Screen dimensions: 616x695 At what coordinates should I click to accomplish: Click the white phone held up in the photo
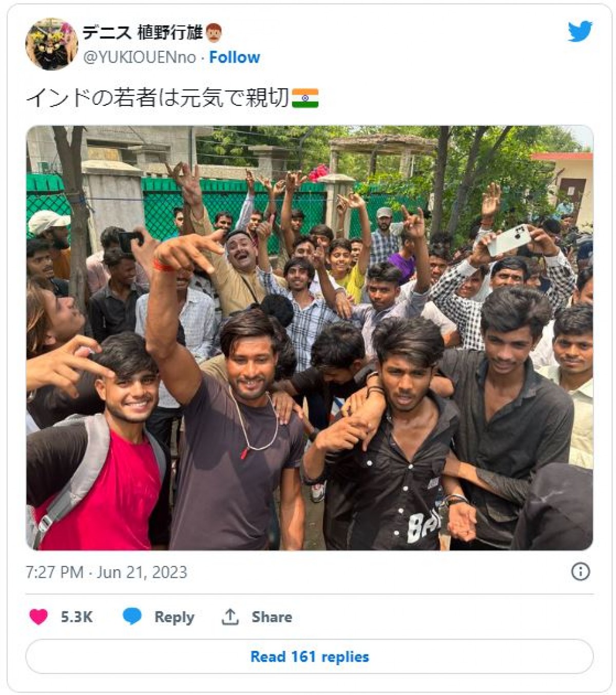pos(509,240)
